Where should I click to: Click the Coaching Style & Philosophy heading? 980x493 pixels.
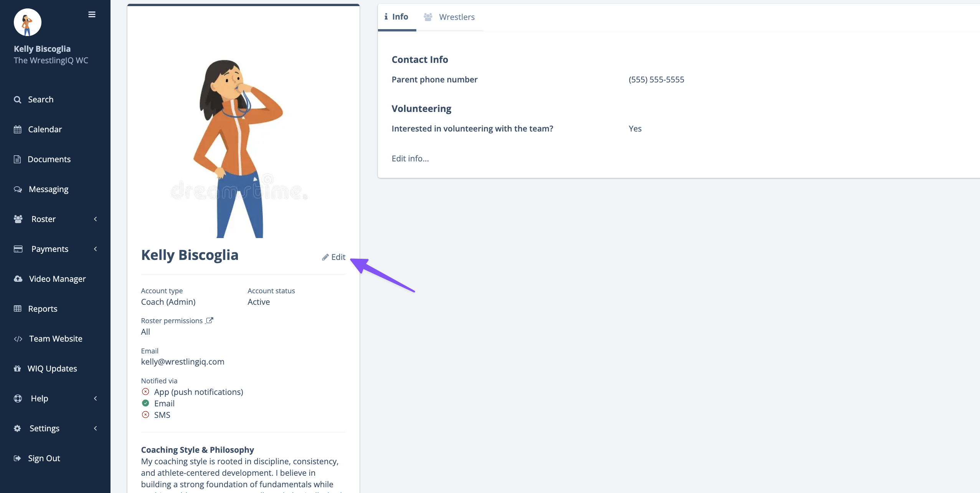coord(197,450)
